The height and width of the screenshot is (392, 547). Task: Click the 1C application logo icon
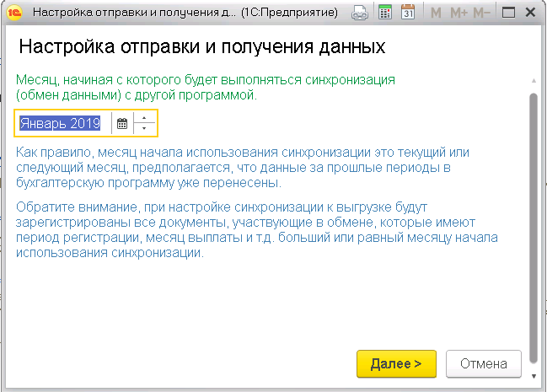13,13
